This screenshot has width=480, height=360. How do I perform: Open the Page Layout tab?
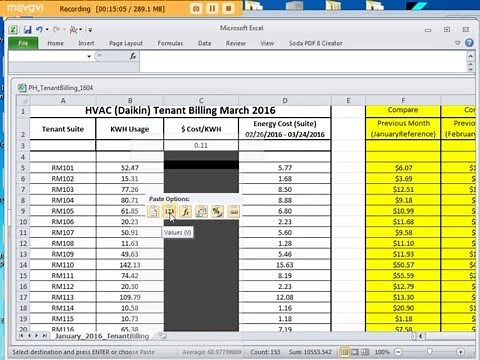pyautogui.click(x=126, y=43)
